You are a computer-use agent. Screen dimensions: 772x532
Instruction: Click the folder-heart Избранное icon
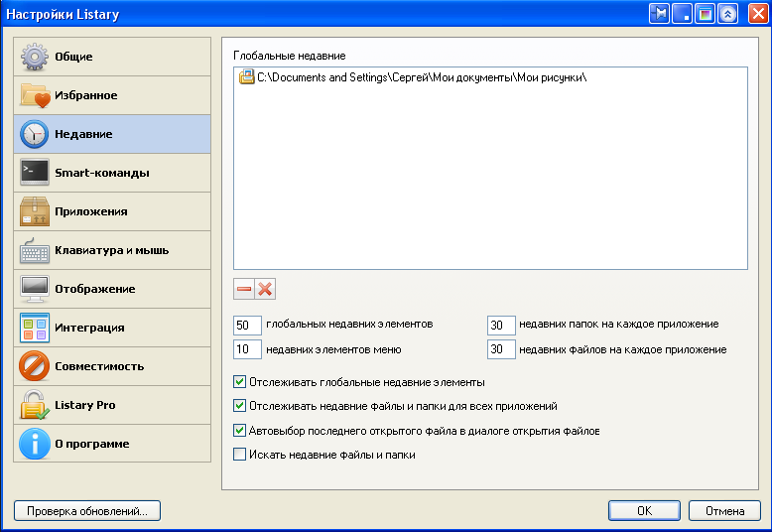[x=35, y=95]
